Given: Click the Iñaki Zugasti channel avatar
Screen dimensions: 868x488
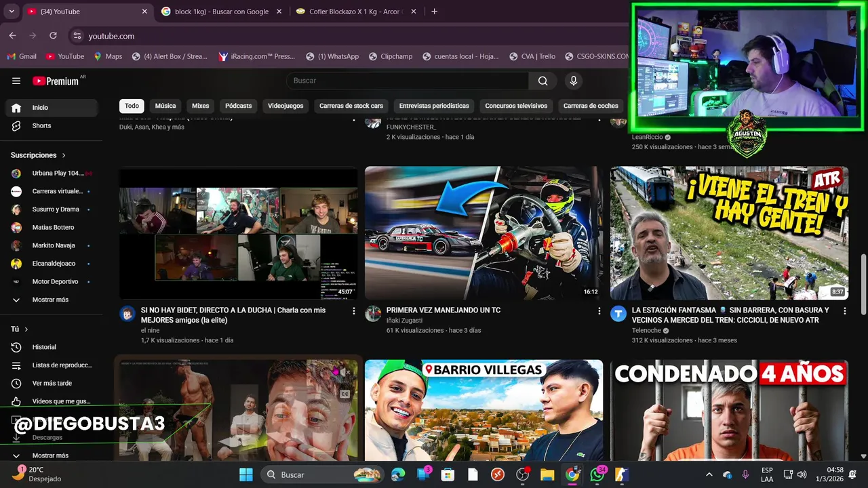Looking at the screenshot, I should [x=373, y=313].
